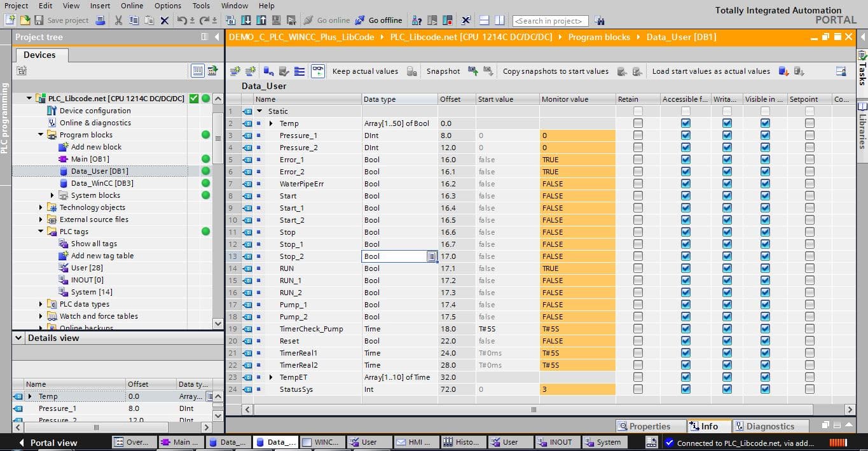Open the Edit menu
868x451 pixels.
click(x=45, y=6)
